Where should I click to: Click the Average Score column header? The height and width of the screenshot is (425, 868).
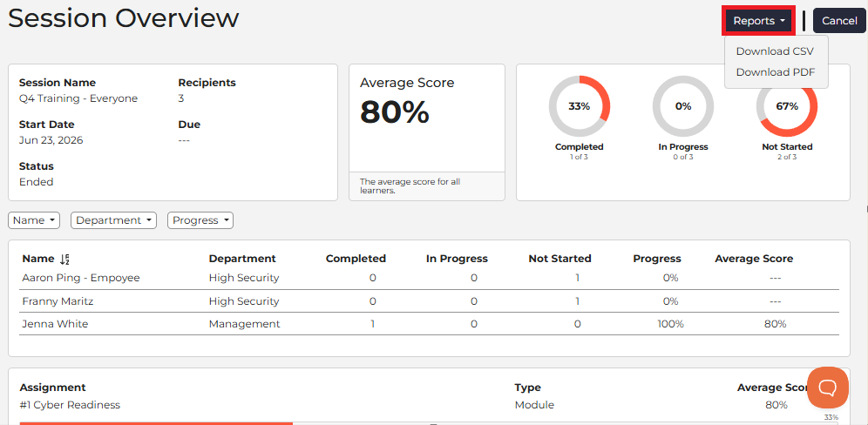754,259
